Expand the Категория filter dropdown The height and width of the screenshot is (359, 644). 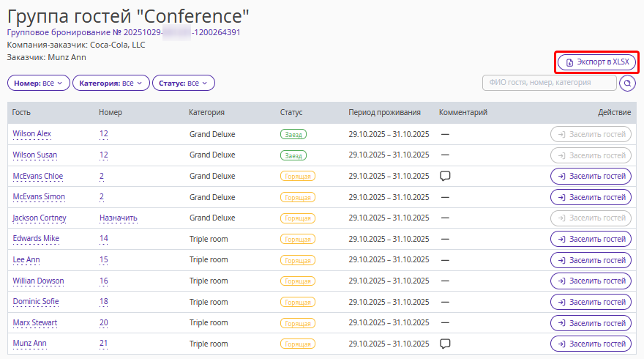pyautogui.click(x=111, y=84)
